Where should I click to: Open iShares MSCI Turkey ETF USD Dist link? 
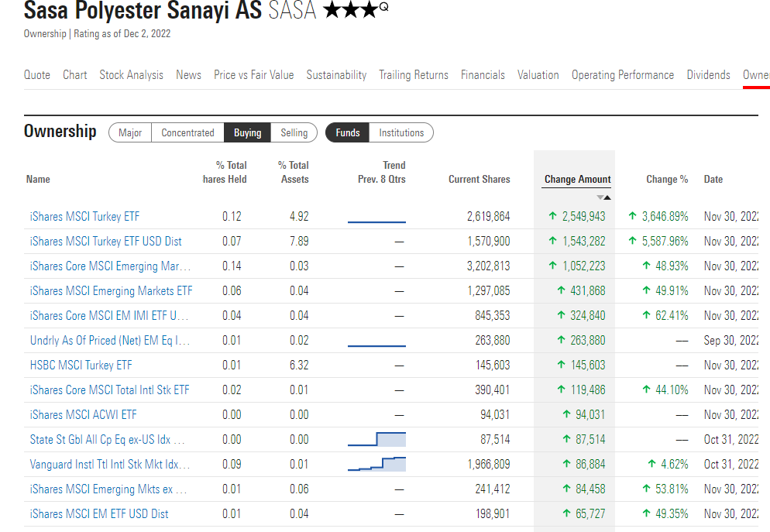[x=105, y=241]
